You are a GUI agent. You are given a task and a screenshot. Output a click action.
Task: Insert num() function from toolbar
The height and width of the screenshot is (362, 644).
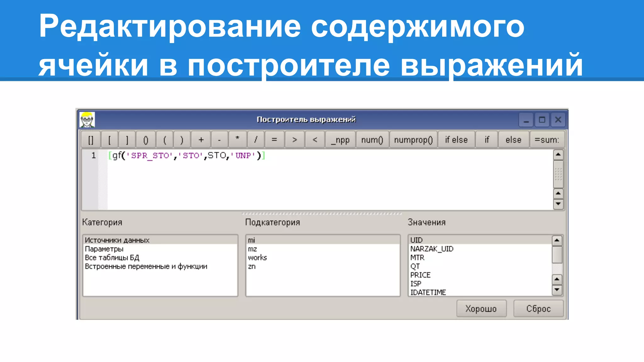pos(372,140)
